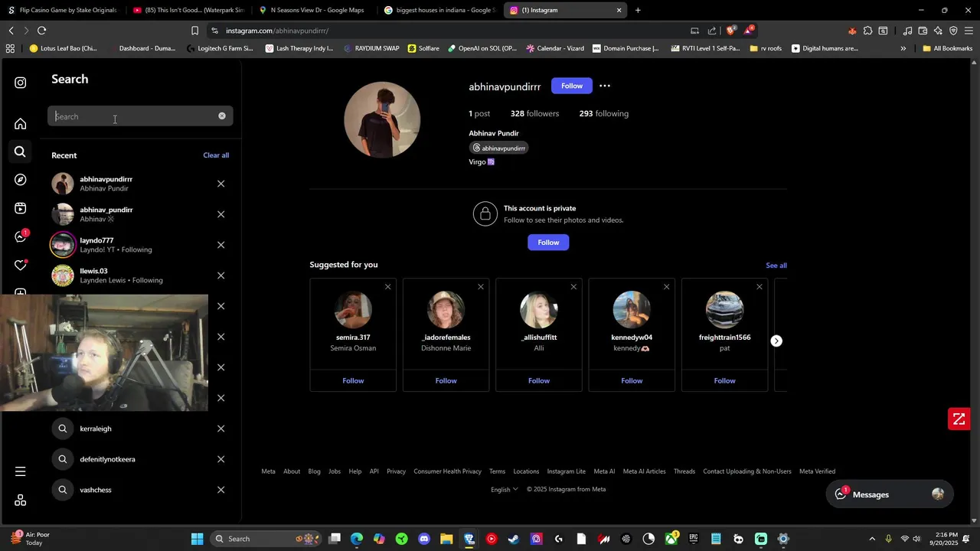980x551 pixels.
Task: Switch to This Isn't Good YouTube tab
Action: pyautogui.click(x=188, y=10)
